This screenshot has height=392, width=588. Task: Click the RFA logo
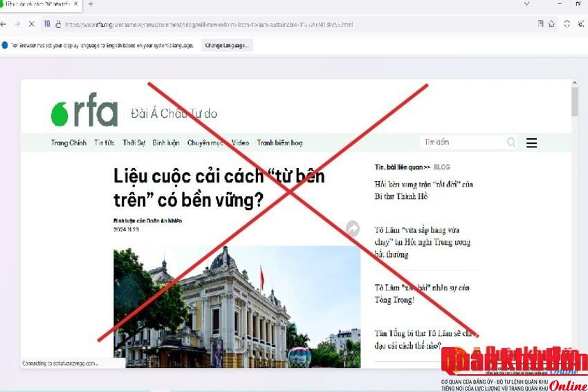[84, 110]
